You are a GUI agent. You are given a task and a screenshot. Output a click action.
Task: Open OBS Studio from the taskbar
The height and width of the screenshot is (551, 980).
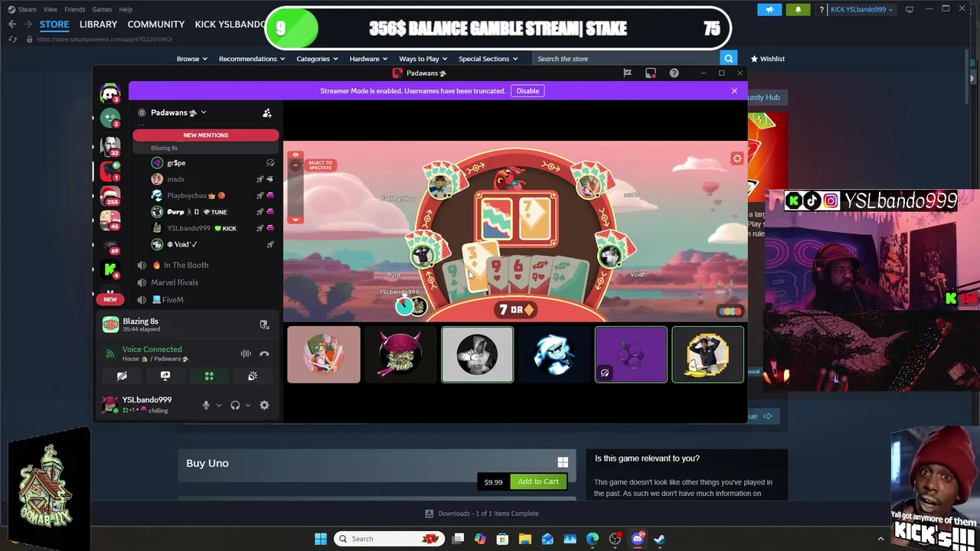pos(615,539)
